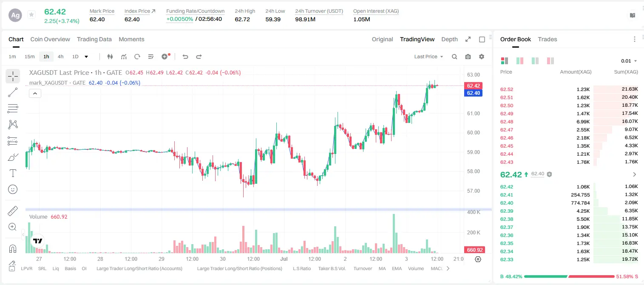Open the Coin Overview tab
644x285 pixels.
pos(50,39)
